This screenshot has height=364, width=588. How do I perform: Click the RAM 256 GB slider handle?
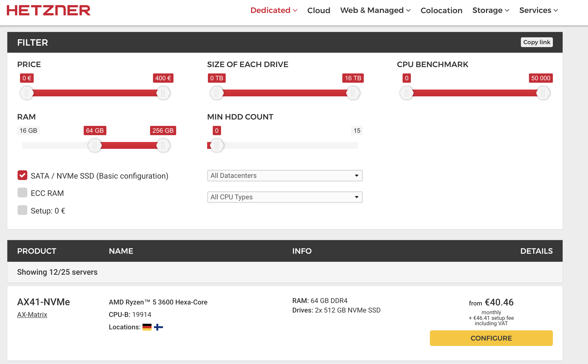(x=163, y=145)
